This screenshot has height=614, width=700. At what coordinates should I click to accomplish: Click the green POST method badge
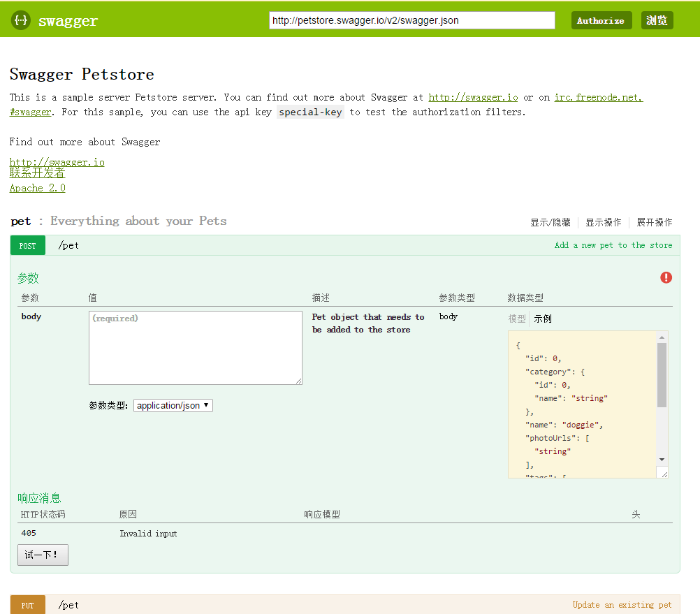[x=28, y=245]
